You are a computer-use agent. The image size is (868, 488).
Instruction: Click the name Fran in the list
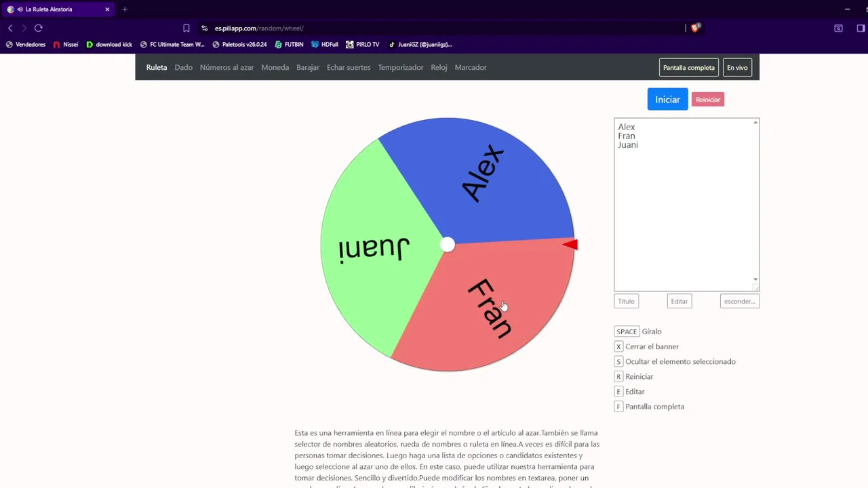point(627,136)
